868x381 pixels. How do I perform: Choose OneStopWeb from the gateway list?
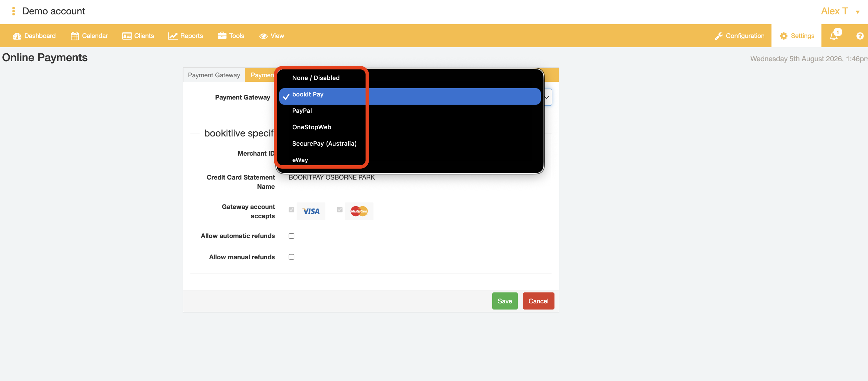click(410, 127)
